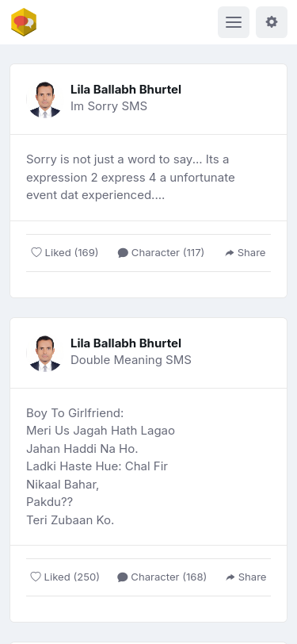Open Lila Ballabh Bhurtel name on second post
The image size is (297, 644).
coord(125,343)
